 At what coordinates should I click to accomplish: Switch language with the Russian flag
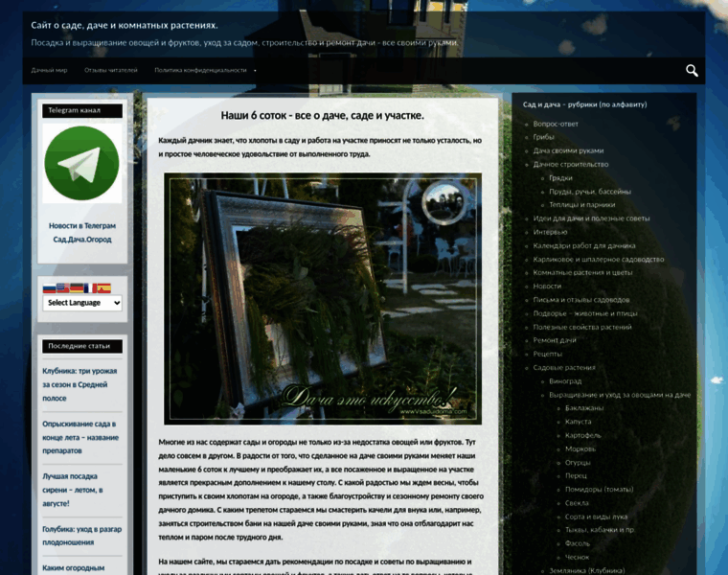[x=49, y=287]
